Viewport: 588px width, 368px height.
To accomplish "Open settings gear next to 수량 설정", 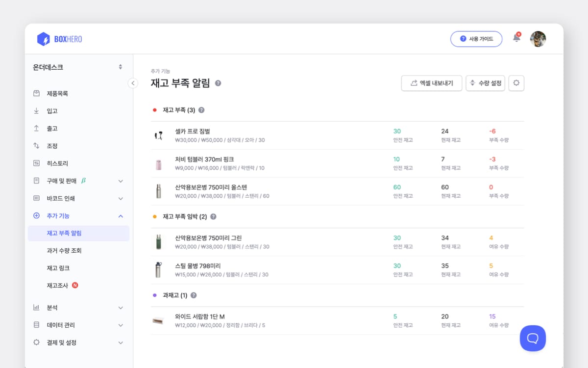I will (x=516, y=83).
